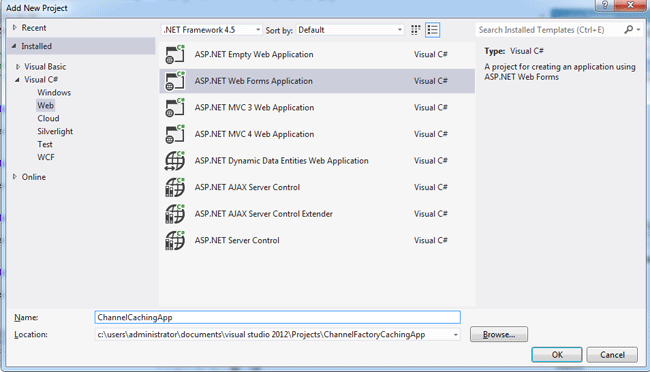Confirm with the OK button

557,355
